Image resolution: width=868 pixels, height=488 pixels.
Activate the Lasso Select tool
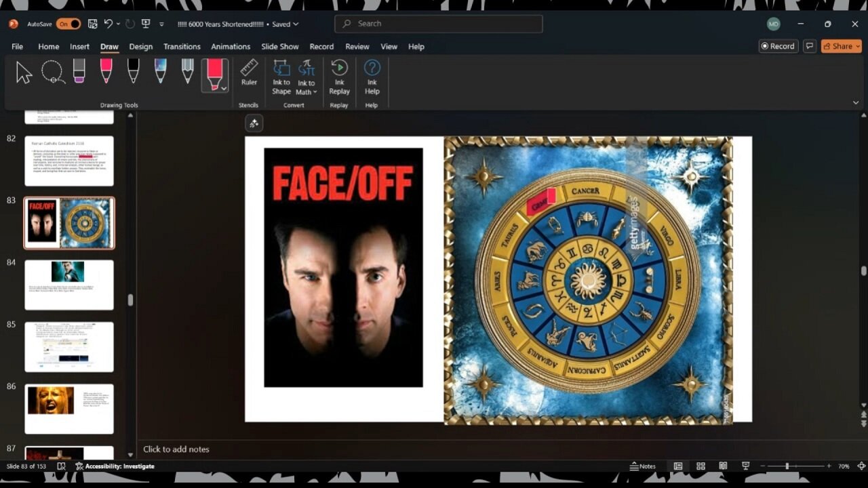53,72
